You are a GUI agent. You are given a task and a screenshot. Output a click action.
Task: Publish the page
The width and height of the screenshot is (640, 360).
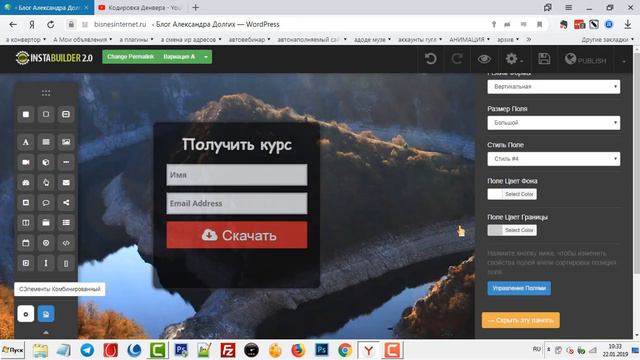click(585, 60)
